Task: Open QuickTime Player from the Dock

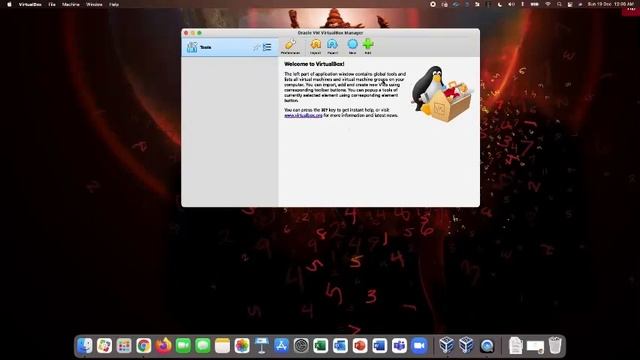Action: (487, 346)
